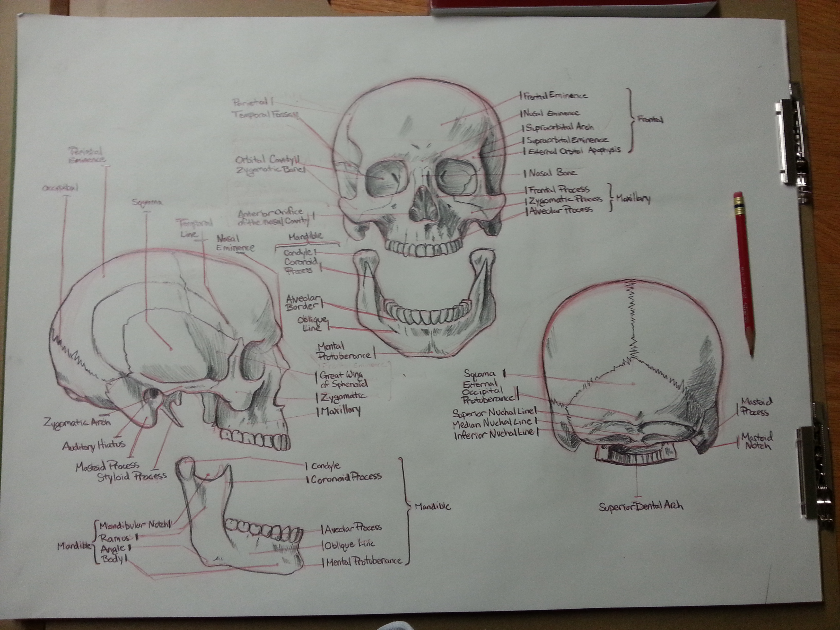
Task: Select the 'Inferior Nuchal Line' label
Action: (494, 434)
